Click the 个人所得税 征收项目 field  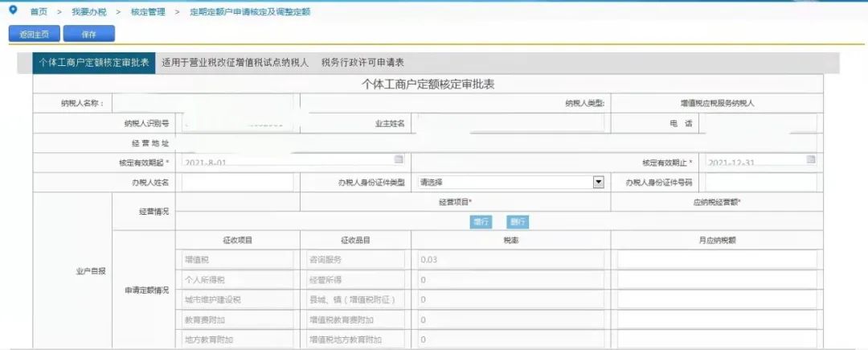[x=237, y=280]
